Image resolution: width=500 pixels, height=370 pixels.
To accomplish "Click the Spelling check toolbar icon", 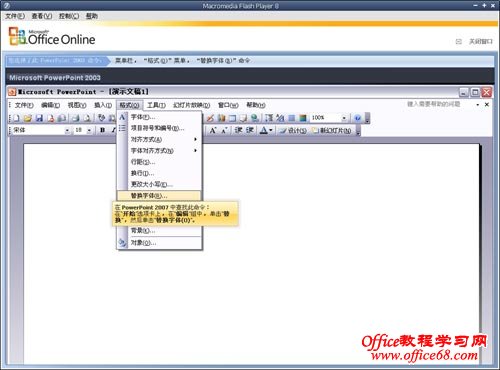I will click(102, 118).
